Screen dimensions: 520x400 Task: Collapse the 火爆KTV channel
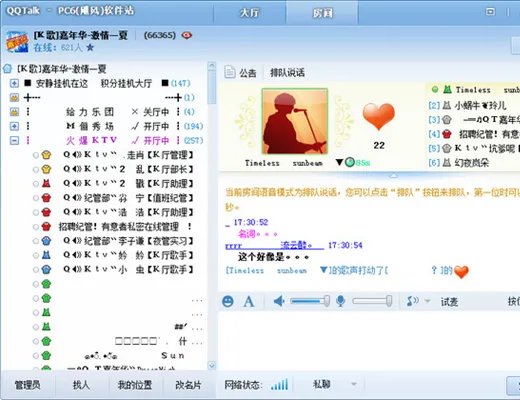click(x=14, y=141)
